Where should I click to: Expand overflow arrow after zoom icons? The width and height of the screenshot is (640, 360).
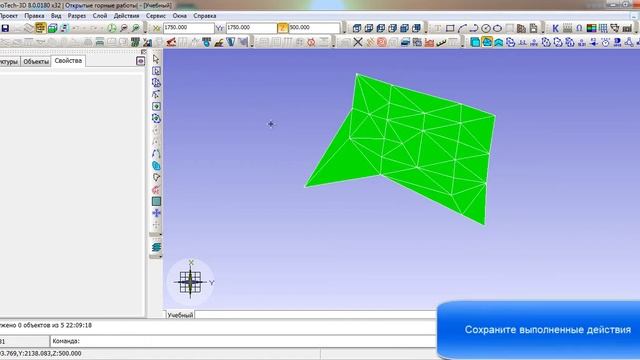coord(145,28)
